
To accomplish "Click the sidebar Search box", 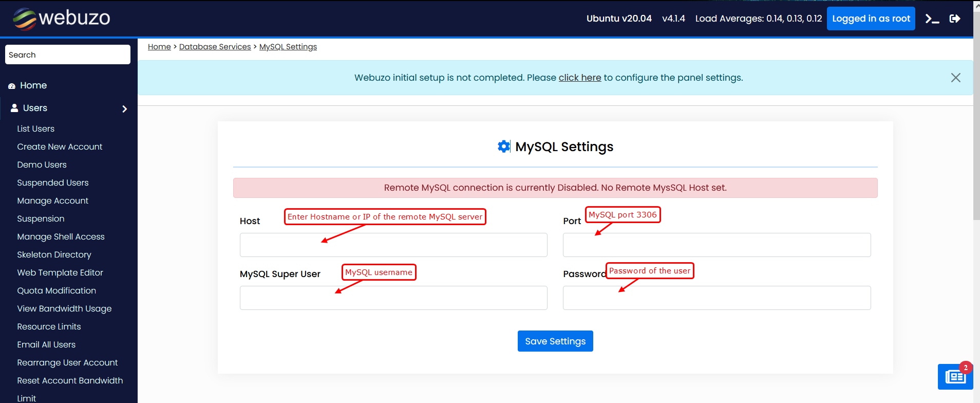I will coord(68,54).
